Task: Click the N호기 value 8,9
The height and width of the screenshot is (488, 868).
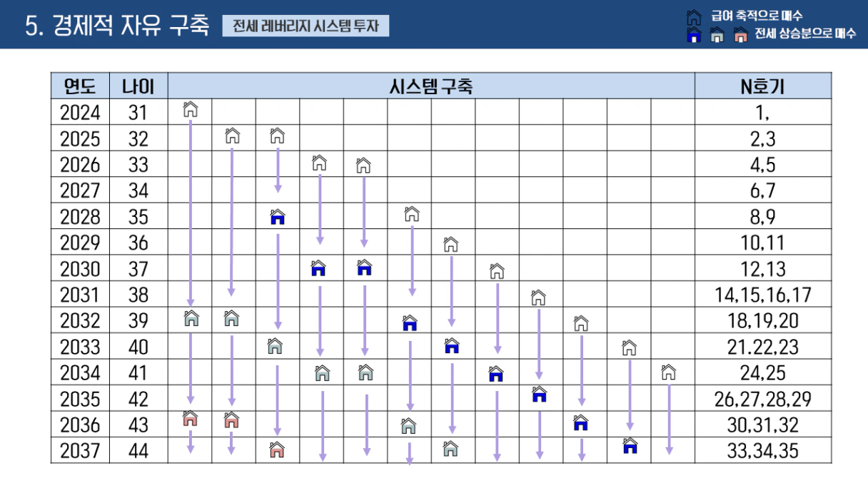Action: point(763,217)
